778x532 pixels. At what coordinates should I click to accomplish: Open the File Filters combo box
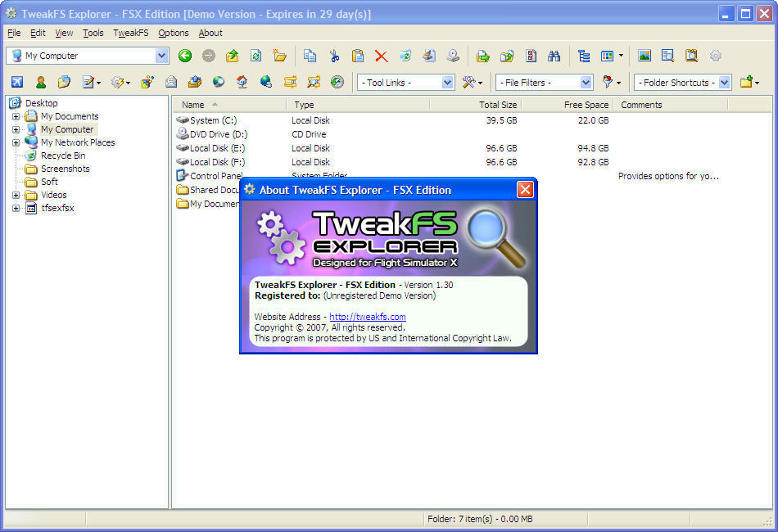pyautogui.click(x=544, y=83)
